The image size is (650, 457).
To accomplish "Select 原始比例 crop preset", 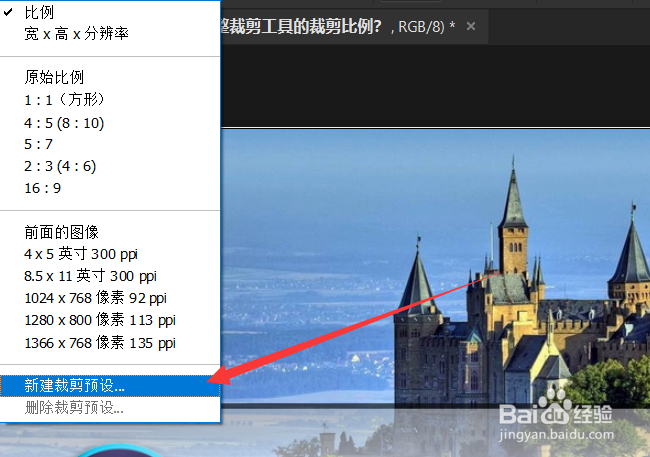I will click(x=110, y=77).
